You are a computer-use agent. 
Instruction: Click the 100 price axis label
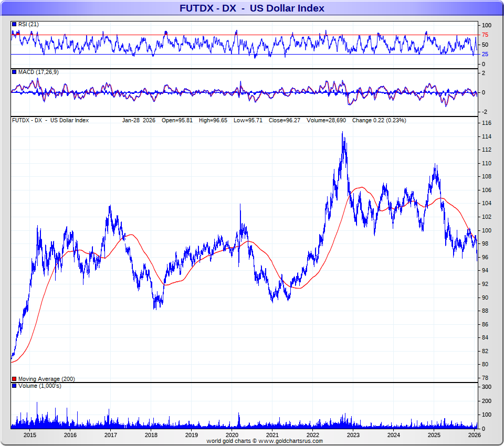click(x=487, y=230)
